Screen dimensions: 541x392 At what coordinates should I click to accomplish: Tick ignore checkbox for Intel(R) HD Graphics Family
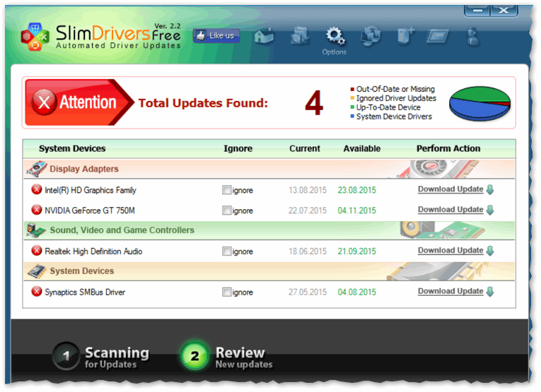coord(227,190)
